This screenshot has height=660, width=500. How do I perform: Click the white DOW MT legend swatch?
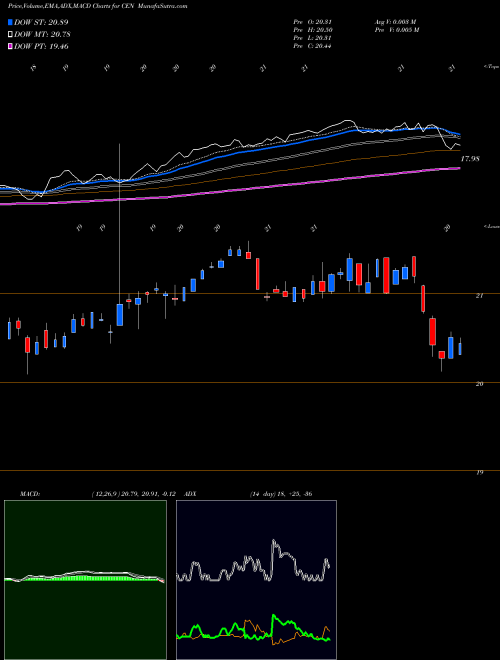click(x=11, y=35)
